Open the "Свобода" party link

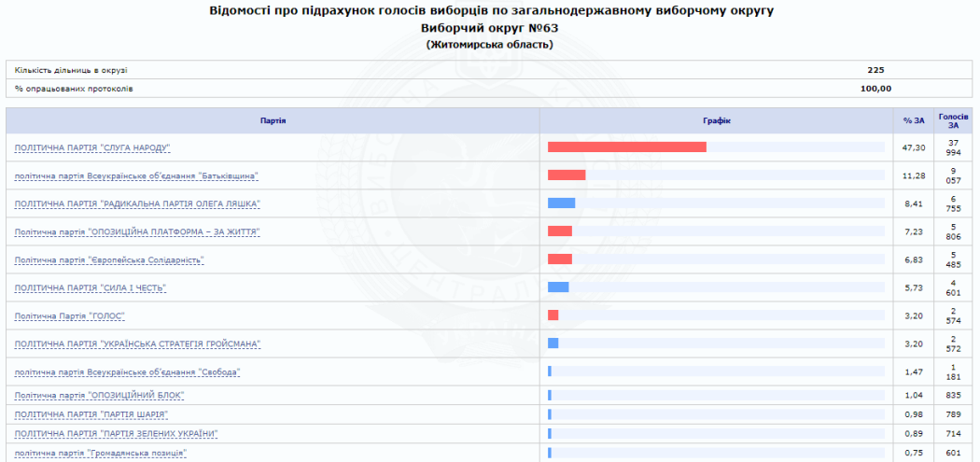point(128,371)
